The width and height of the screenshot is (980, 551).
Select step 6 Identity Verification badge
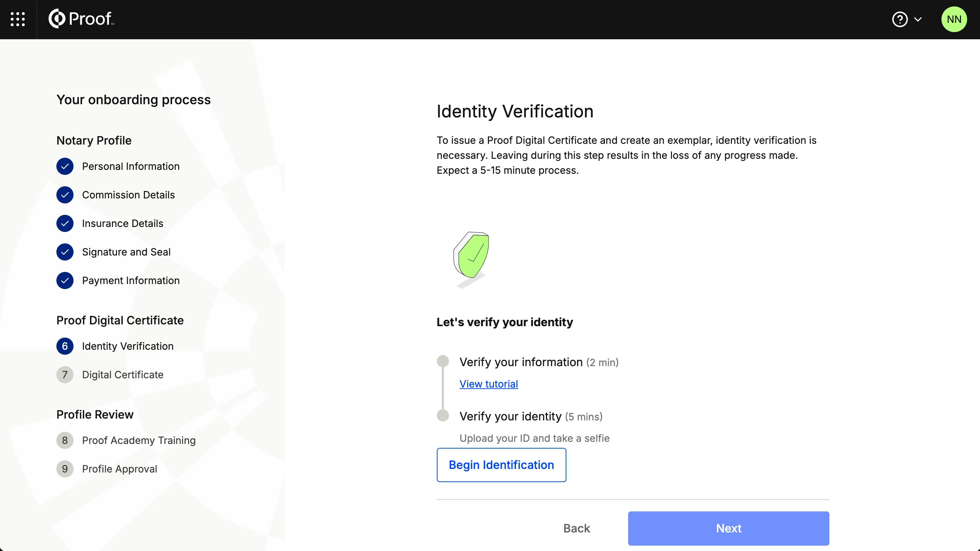pyautogui.click(x=65, y=346)
